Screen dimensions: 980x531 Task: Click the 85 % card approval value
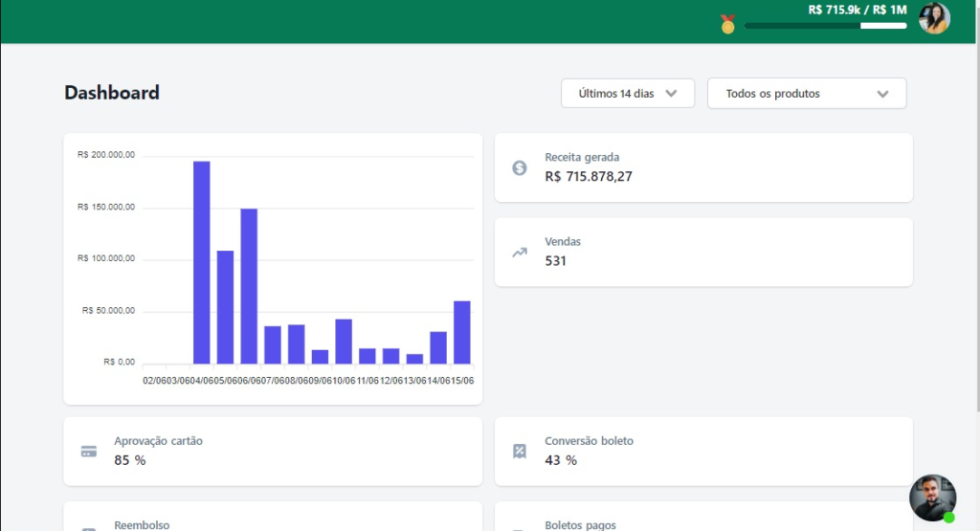point(129,460)
